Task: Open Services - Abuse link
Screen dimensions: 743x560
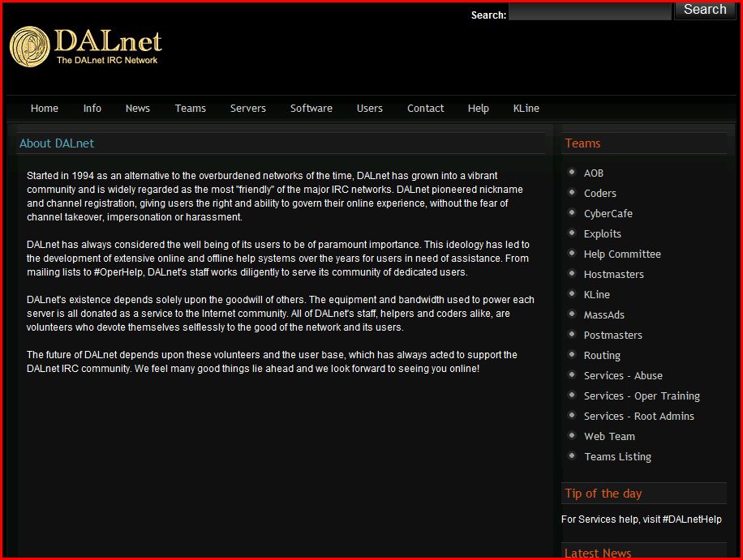Action: [x=623, y=376]
